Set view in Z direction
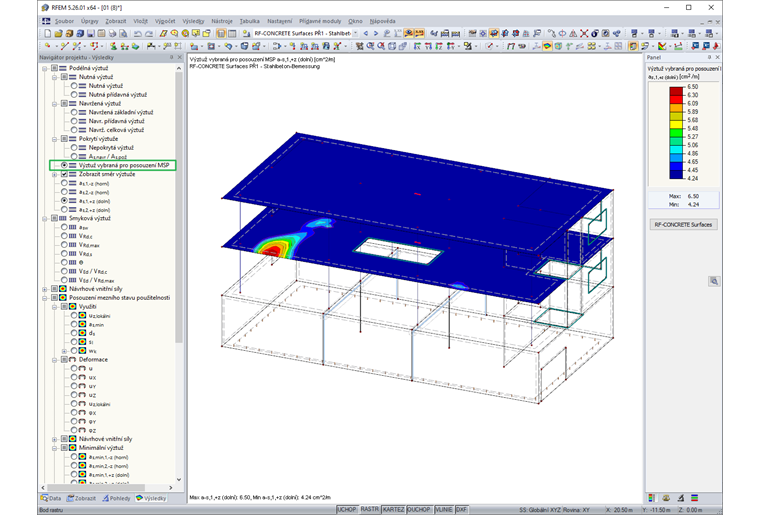The height and width of the screenshot is (515, 760). 439,46
